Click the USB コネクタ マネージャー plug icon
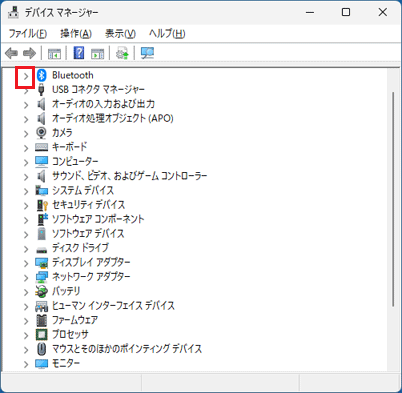 [41, 90]
